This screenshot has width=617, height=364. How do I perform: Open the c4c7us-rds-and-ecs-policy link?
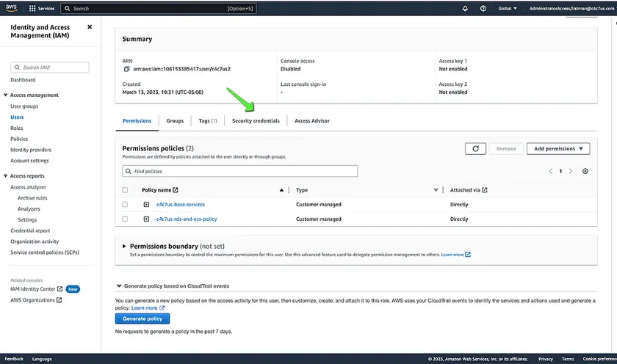187,219
